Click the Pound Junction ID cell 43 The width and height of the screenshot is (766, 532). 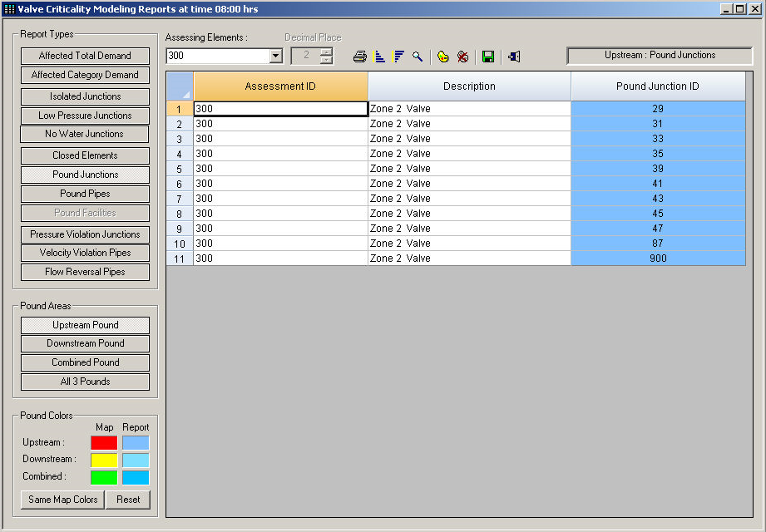(658, 199)
